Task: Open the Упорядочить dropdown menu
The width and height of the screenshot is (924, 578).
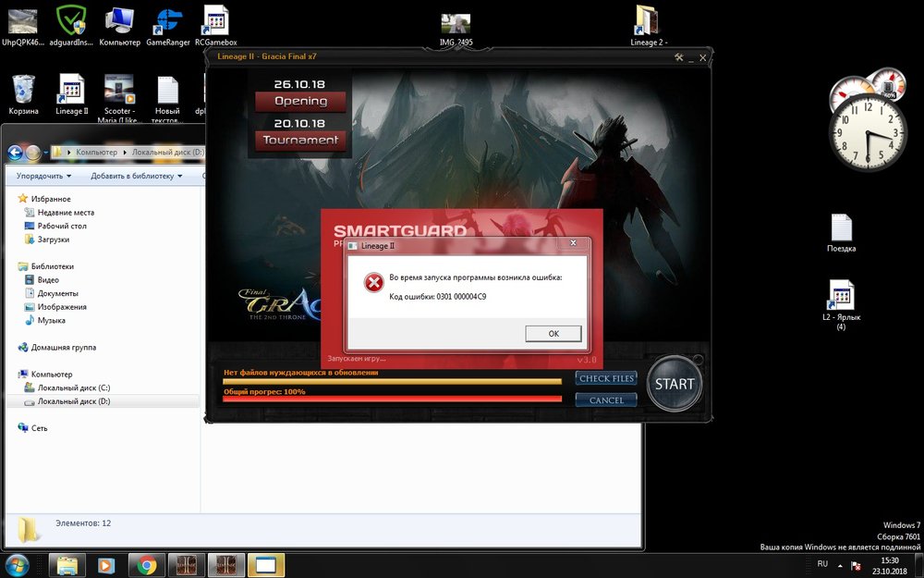Action: pos(43,176)
